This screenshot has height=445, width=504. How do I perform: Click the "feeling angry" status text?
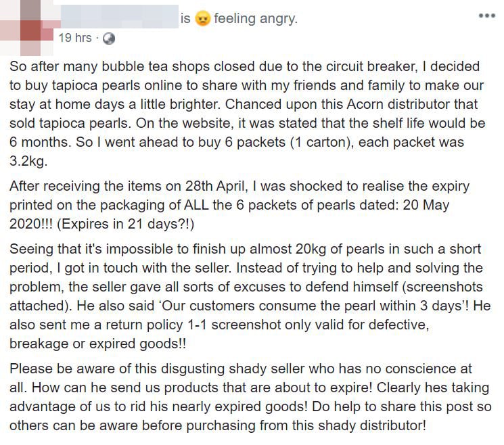point(255,20)
